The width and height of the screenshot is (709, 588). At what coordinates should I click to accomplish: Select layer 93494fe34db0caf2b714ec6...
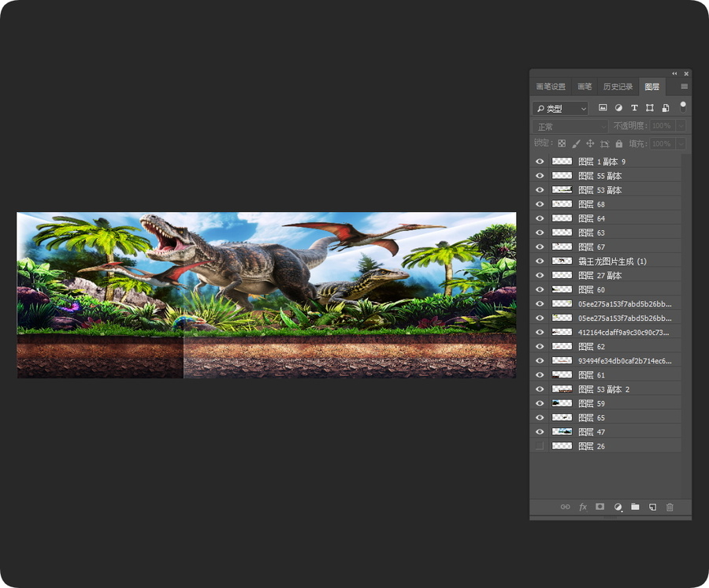606,360
